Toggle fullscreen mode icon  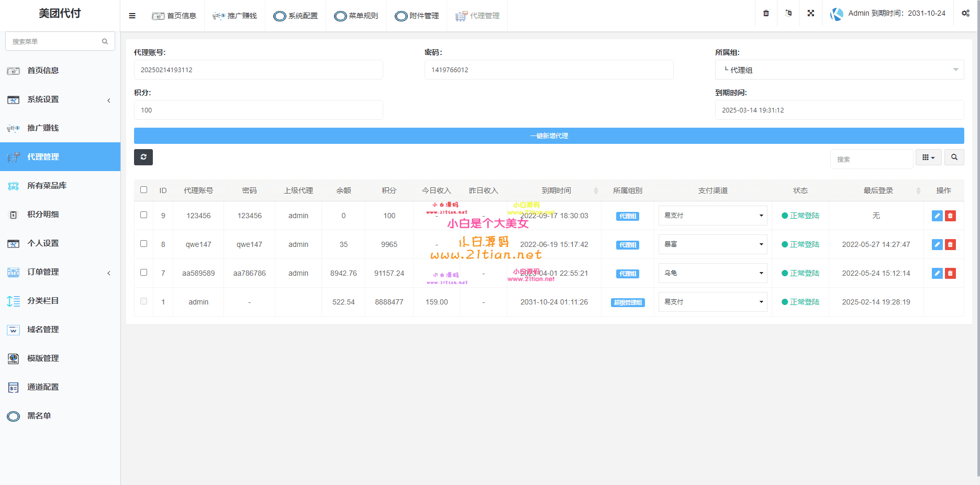810,13
